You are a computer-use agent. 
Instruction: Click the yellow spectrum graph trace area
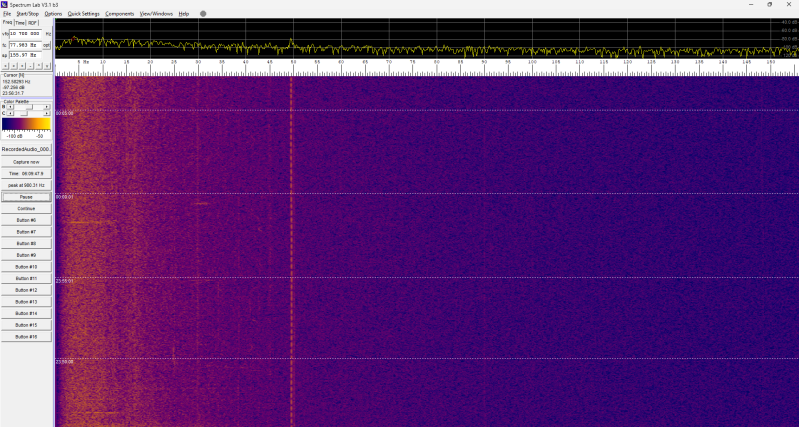click(x=427, y=38)
